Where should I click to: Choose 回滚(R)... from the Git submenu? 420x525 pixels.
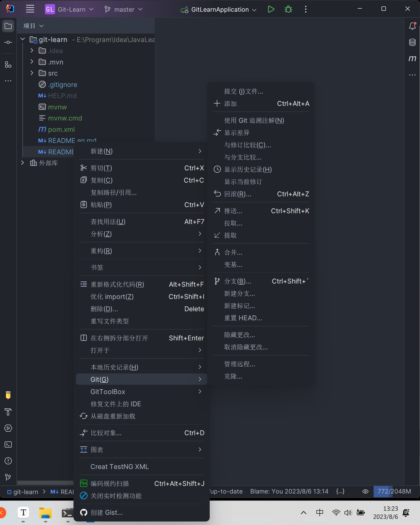point(237,194)
